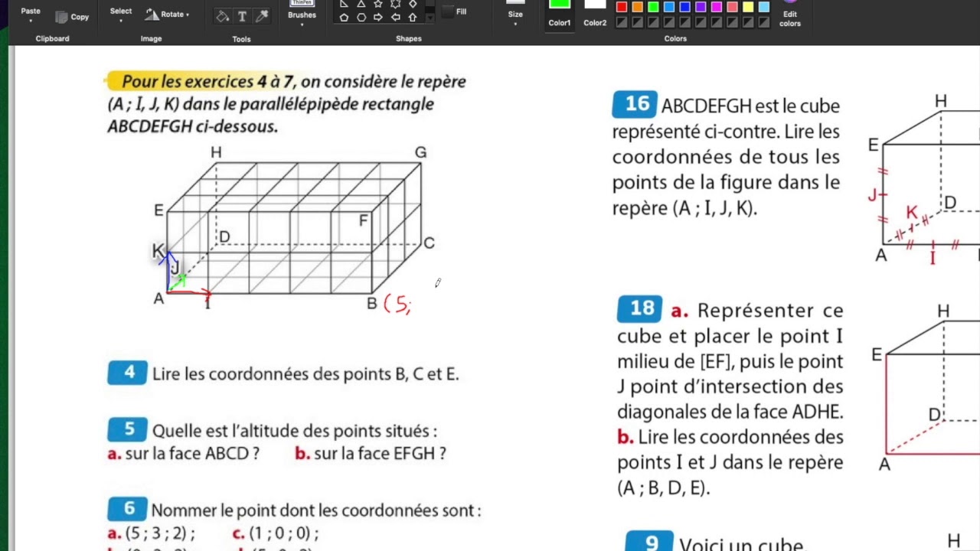Click exercise number 18 badge
980x551 pixels.
point(640,308)
